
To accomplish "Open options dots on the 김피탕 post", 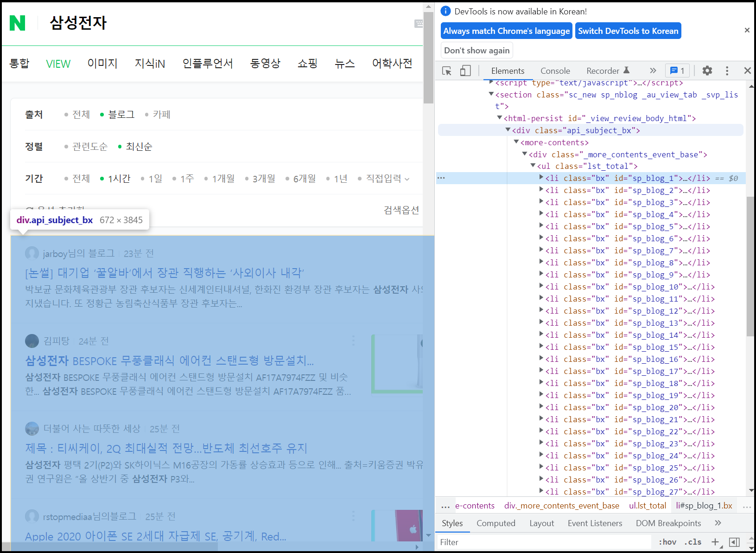I will pos(353,341).
